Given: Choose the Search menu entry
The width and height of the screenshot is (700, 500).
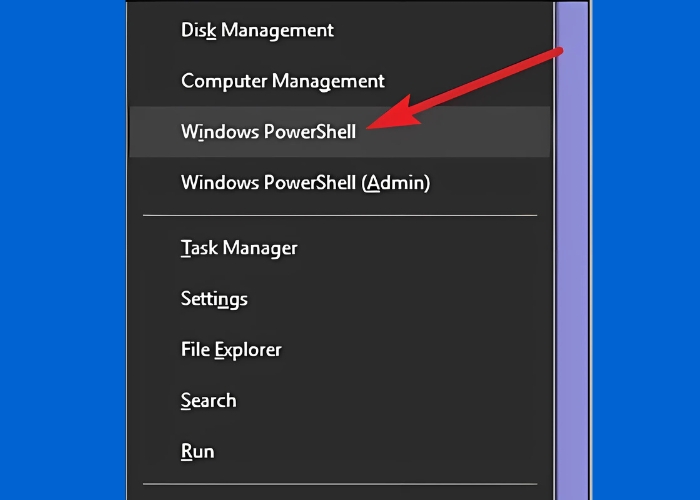Looking at the screenshot, I should (x=208, y=400).
